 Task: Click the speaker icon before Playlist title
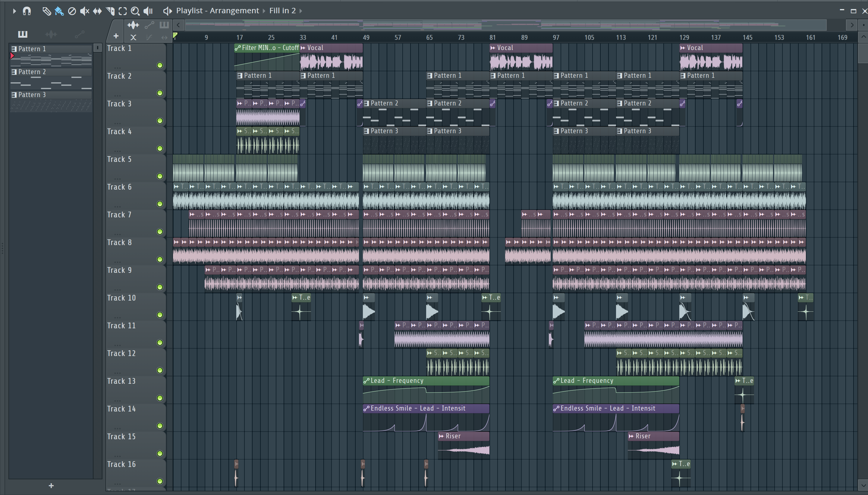pos(167,11)
